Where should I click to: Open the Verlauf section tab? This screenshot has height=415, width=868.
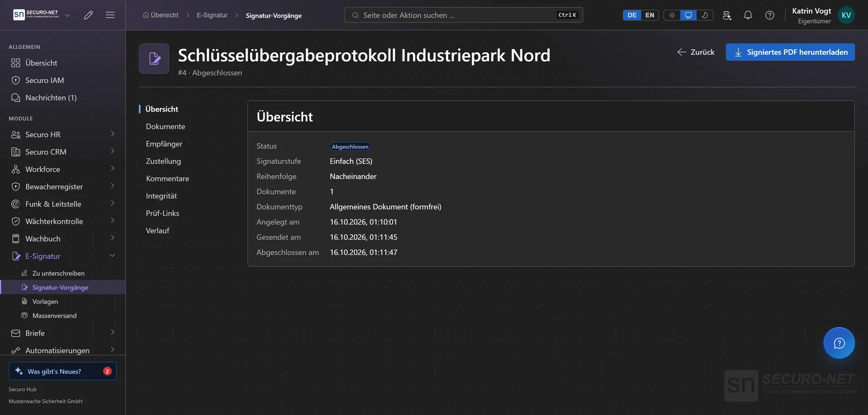click(158, 231)
